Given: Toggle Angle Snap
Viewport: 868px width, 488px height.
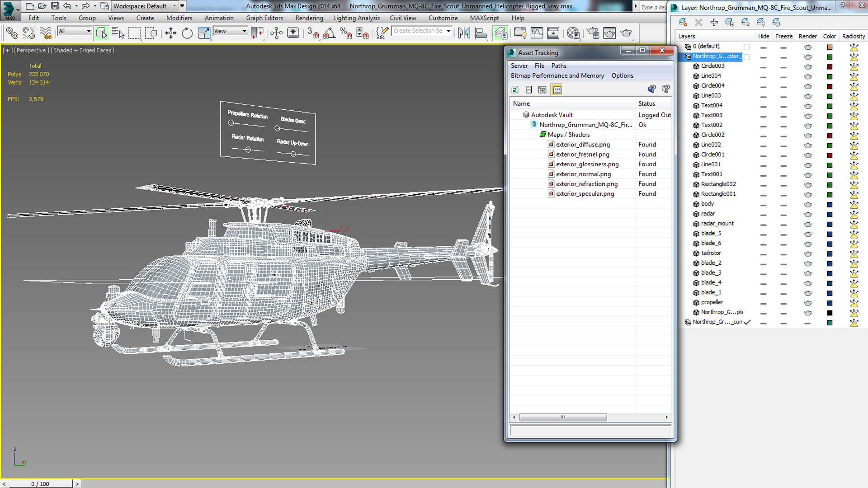Looking at the screenshot, I should coord(329,33).
